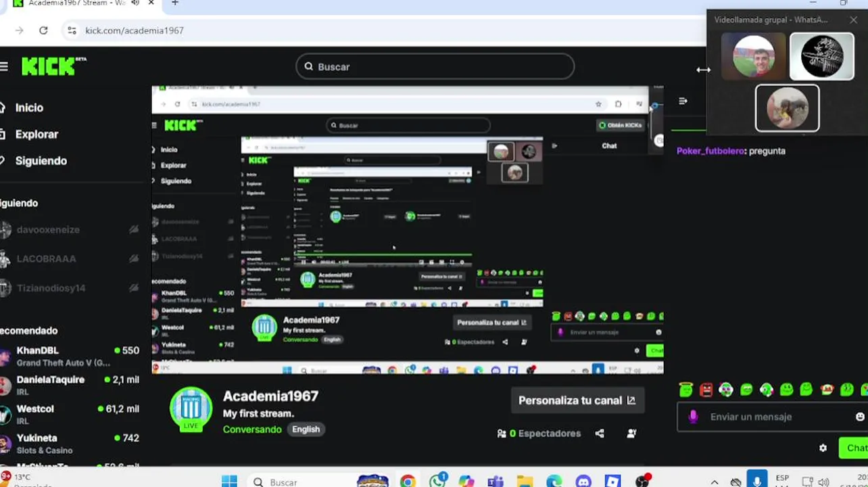Open OBS Studio from taskbar

(642, 481)
